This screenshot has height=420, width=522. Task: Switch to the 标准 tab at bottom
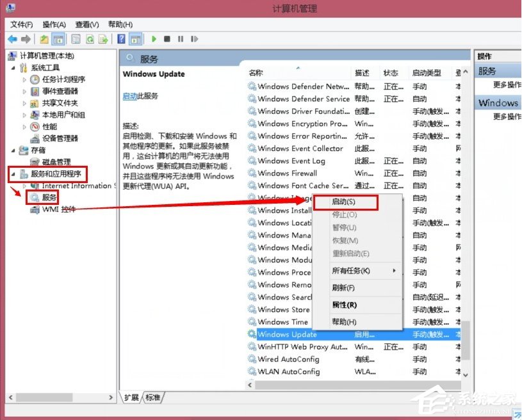152,397
